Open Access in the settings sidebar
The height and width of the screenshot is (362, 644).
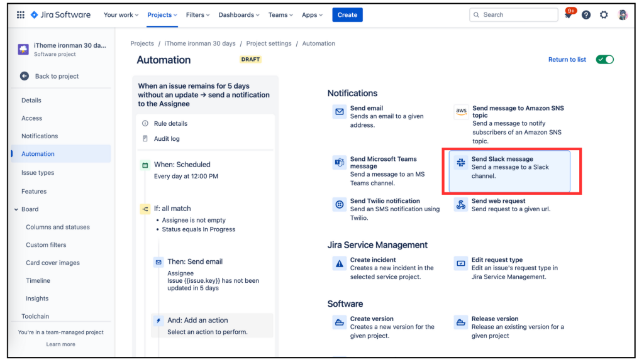[31, 118]
